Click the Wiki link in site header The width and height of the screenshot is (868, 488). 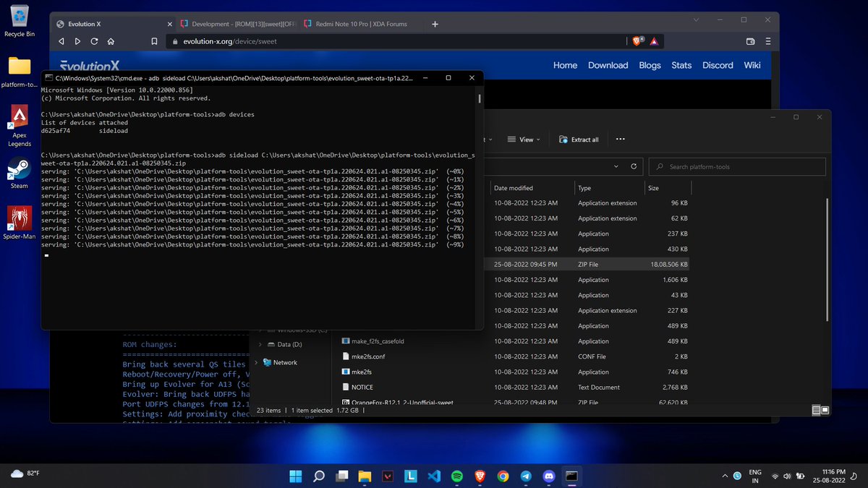(x=752, y=65)
